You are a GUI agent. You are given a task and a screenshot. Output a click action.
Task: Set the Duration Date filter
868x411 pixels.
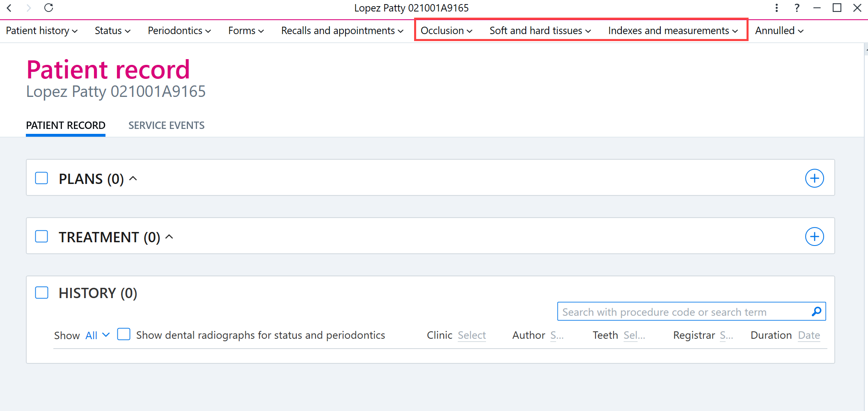(809, 335)
